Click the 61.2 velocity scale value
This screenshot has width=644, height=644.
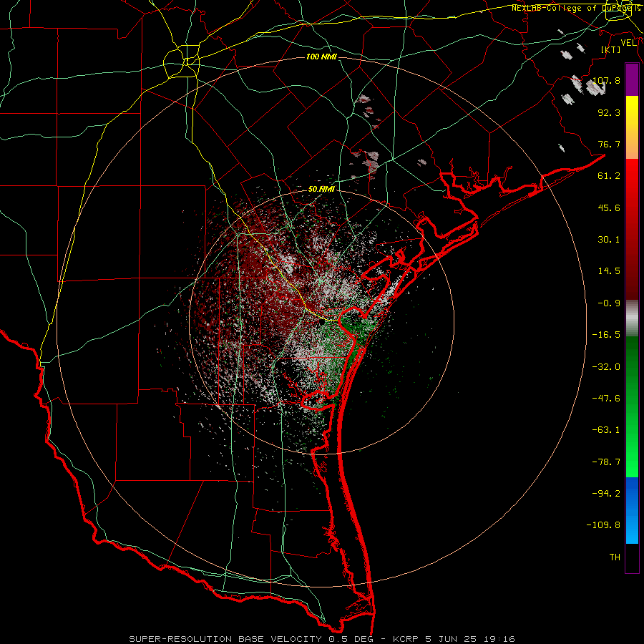pyautogui.click(x=609, y=176)
